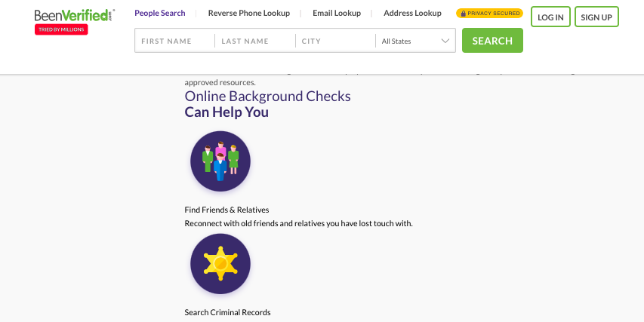Click the lock Privacy Secured badge
The height and width of the screenshot is (322, 644).
pos(489,13)
